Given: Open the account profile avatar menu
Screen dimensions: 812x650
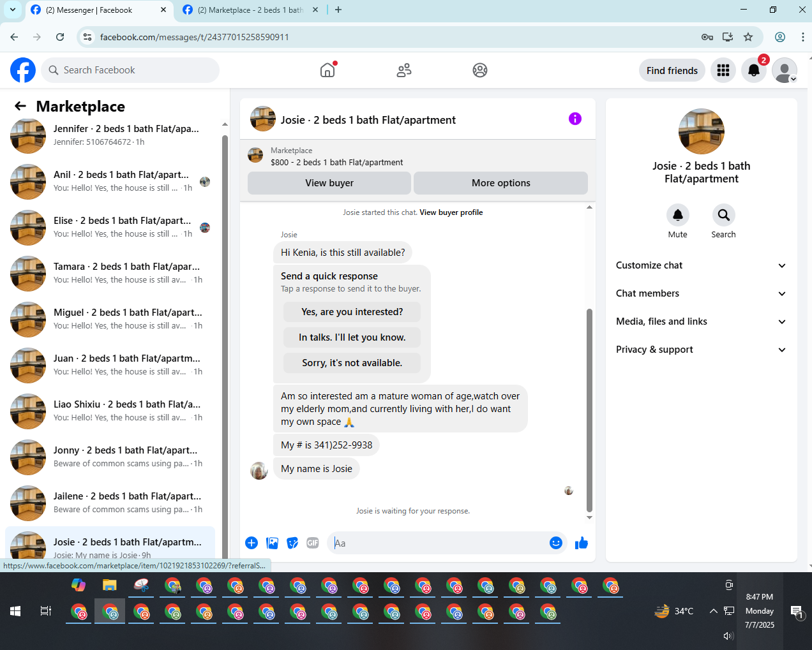Looking at the screenshot, I should click(785, 70).
